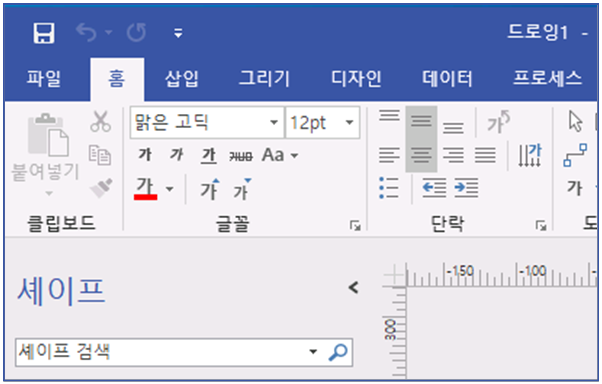The width and height of the screenshot is (602, 384).
Task: Select the Connector tool
Action: coord(575,155)
